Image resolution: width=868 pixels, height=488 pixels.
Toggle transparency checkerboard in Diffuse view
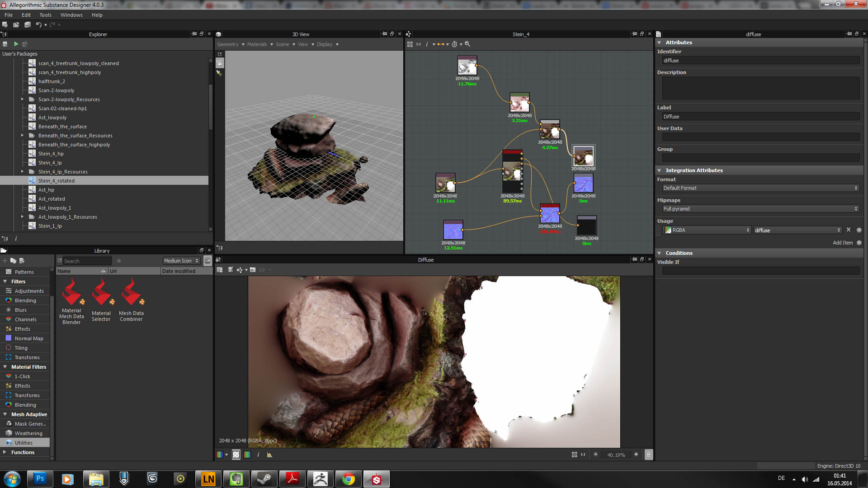(236, 455)
